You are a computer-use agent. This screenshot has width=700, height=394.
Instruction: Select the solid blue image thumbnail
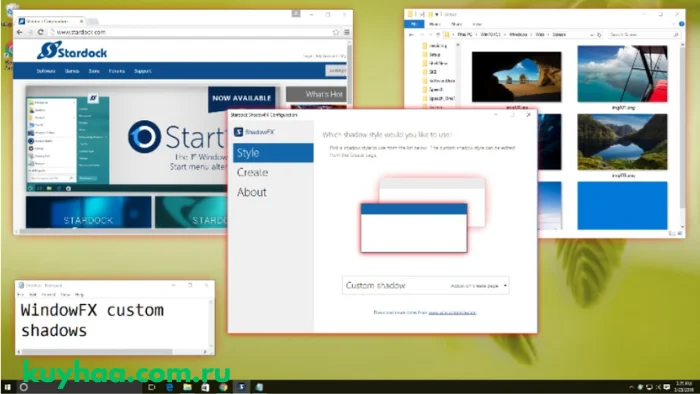click(622, 205)
